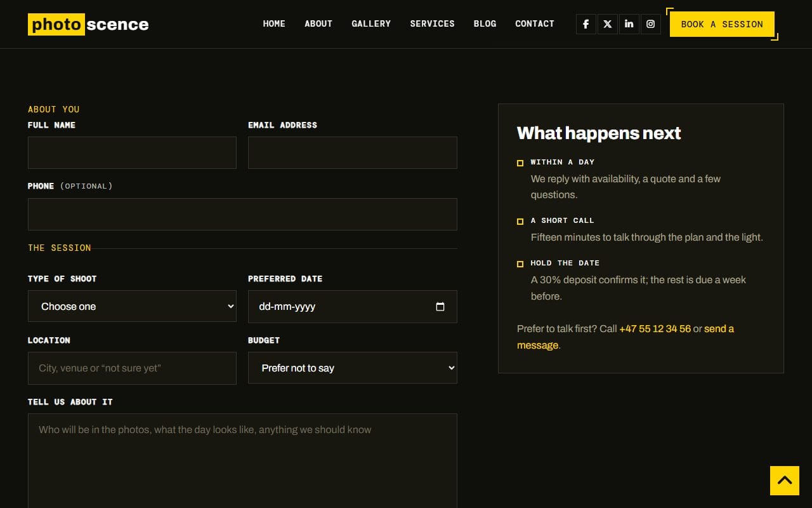The width and height of the screenshot is (812, 508).
Task: Click the About You section label
Action: [54, 109]
